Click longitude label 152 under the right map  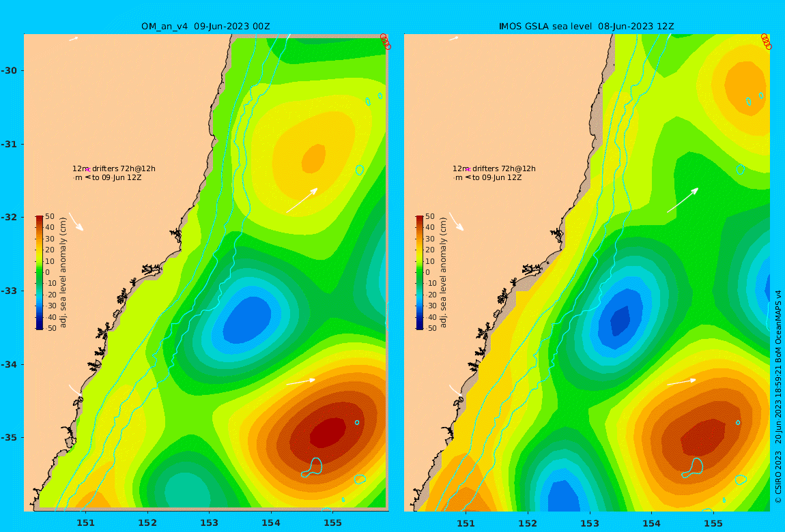pos(528,523)
